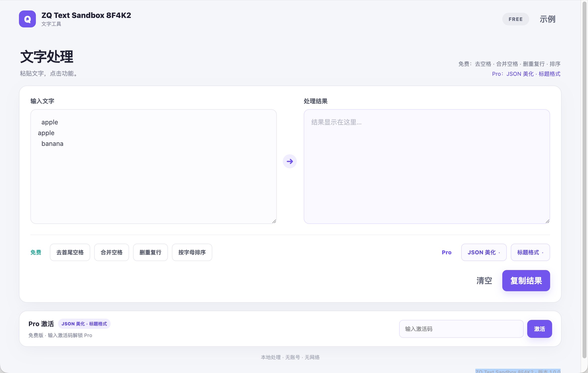Click the input textarea resize handle
588x373 pixels.
(x=274, y=221)
